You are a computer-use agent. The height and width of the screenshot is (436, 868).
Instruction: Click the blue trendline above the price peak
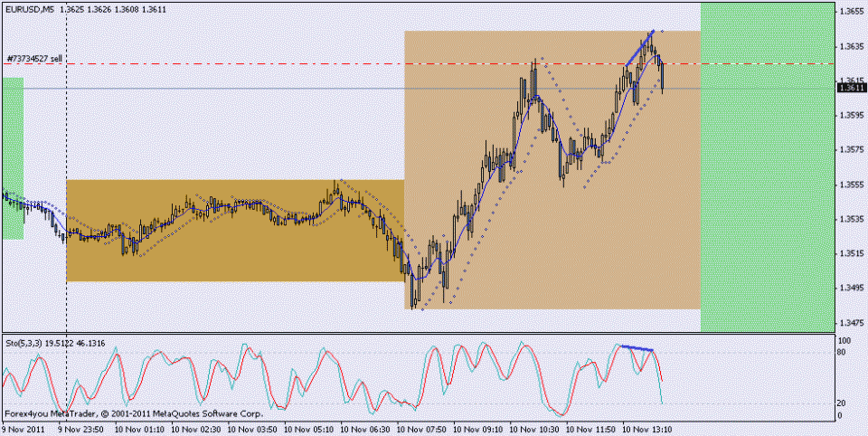[x=638, y=49]
